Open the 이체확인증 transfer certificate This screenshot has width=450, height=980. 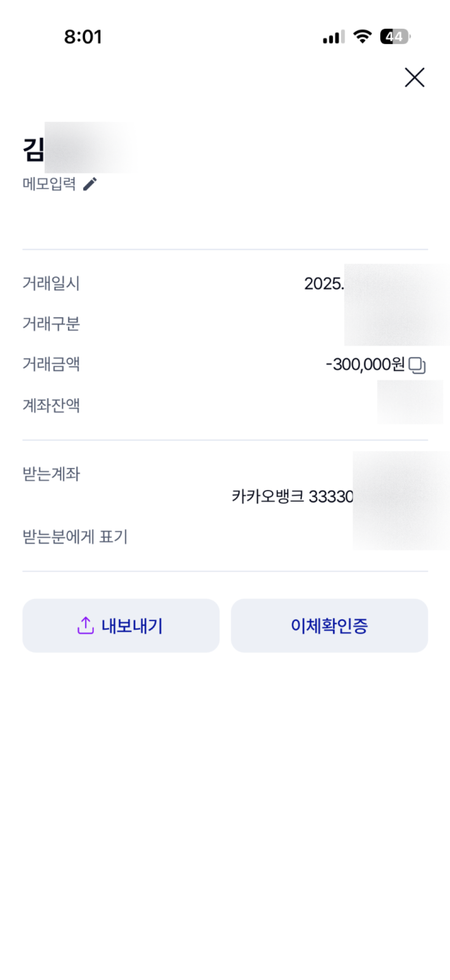coord(329,626)
